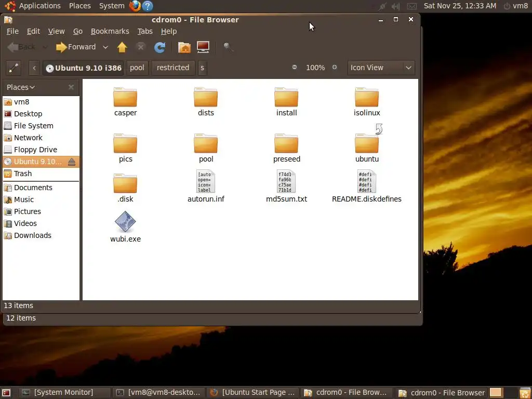Select Floppy Drive in the sidebar
This screenshot has width=532, height=399.
click(x=41, y=150)
